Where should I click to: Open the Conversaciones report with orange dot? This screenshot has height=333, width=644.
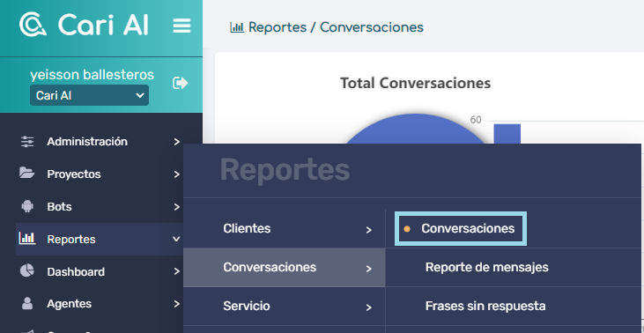461,229
